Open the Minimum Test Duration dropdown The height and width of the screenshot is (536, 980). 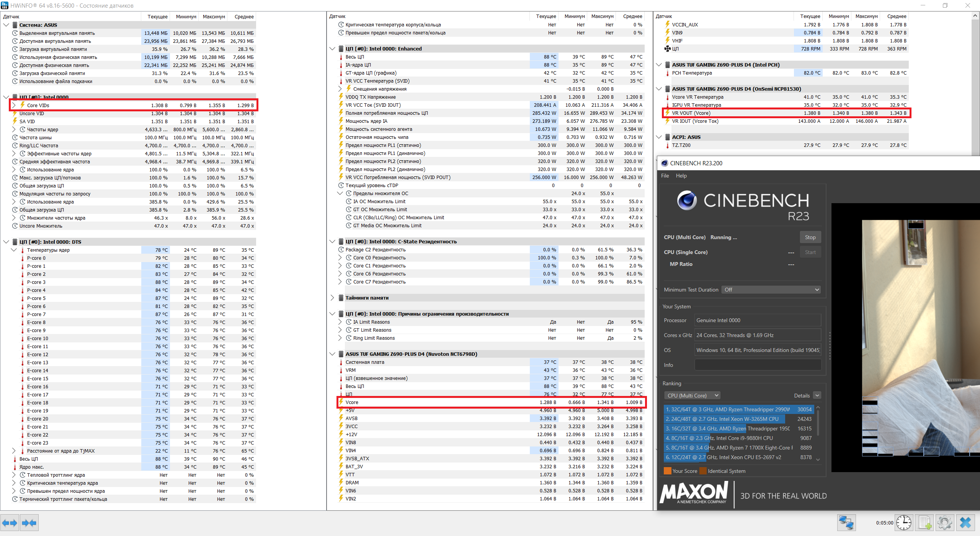tap(771, 290)
